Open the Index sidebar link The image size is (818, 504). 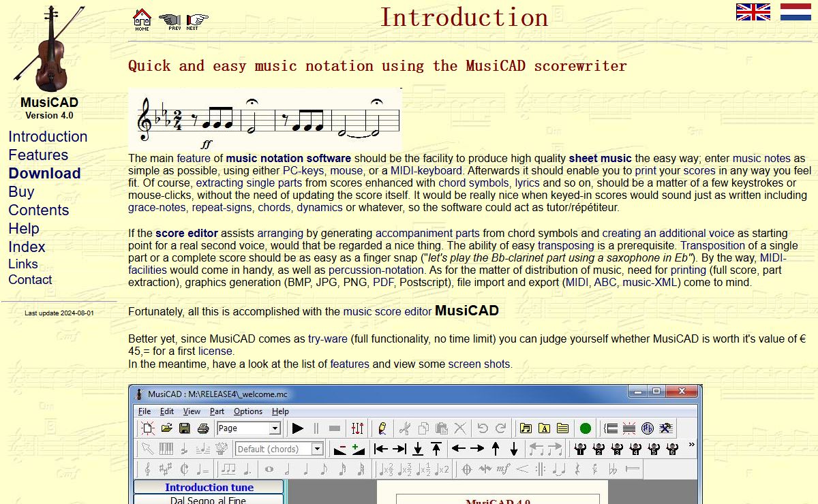click(27, 247)
